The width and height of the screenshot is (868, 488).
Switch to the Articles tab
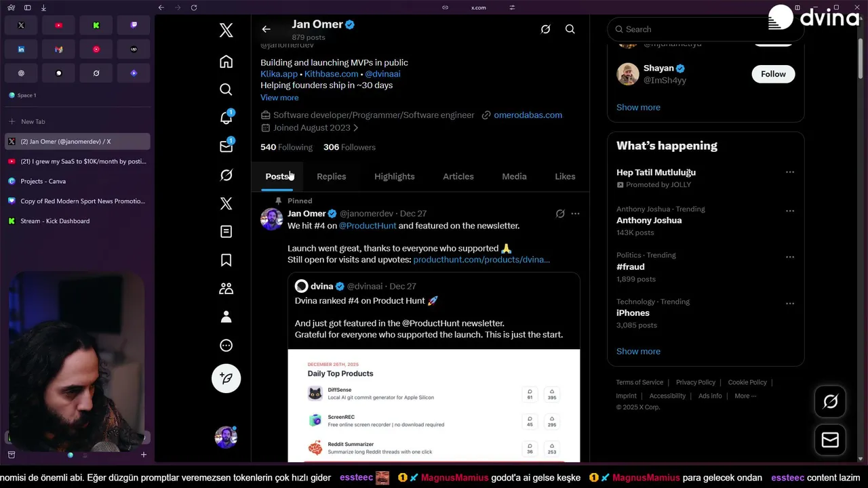point(458,176)
